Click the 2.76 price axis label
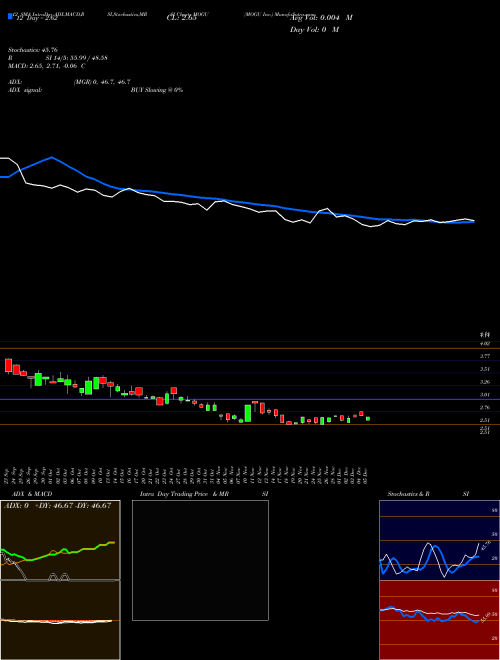Screen dimensions: 500x660 485,407
